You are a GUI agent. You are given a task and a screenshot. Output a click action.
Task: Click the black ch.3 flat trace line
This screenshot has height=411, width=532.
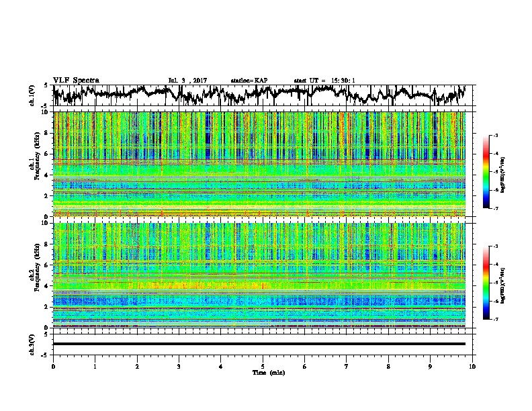[x=259, y=344]
